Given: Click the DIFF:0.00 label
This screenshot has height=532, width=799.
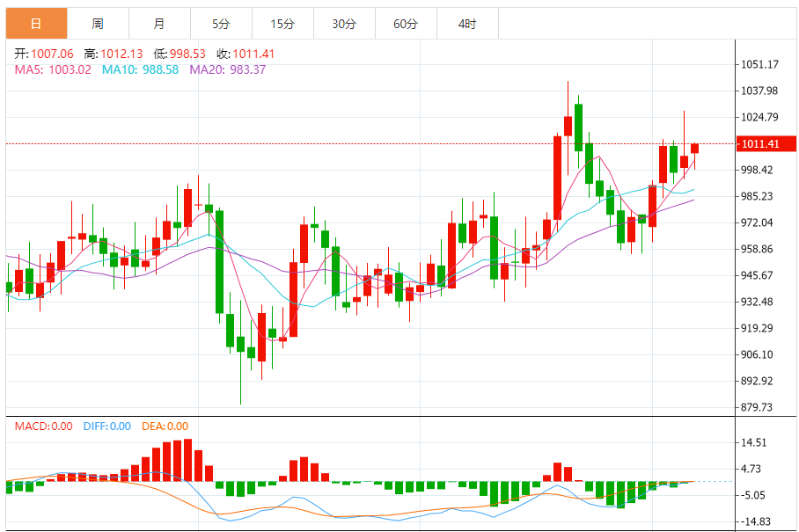Looking at the screenshot, I should pyautogui.click(x=107, y=426).
